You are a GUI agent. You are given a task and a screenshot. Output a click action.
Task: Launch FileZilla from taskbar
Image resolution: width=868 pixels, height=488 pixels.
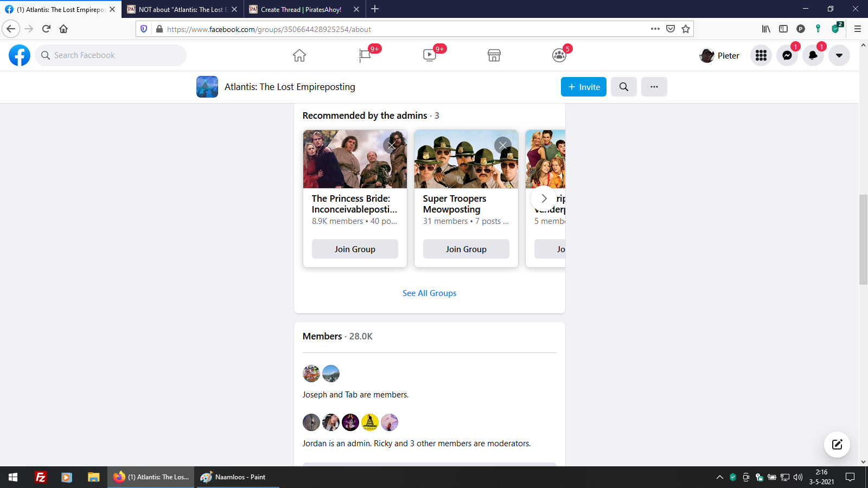(x=40, y=477)
